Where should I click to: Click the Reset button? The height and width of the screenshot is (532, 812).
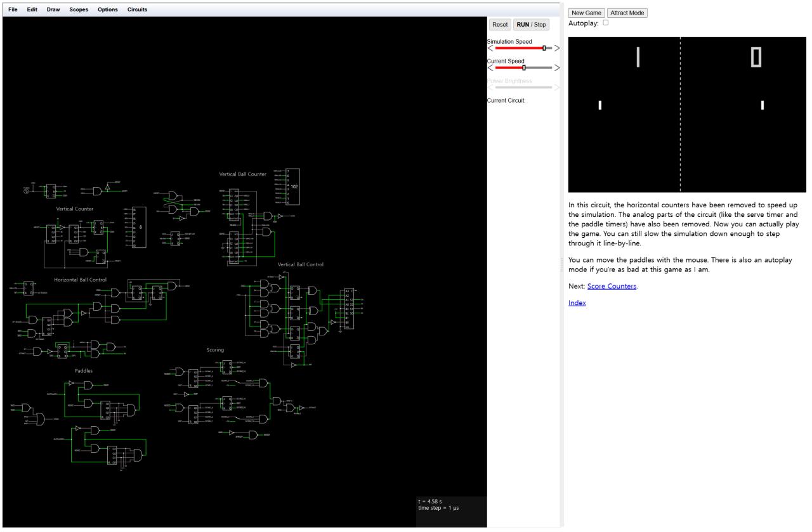[500, 25]
